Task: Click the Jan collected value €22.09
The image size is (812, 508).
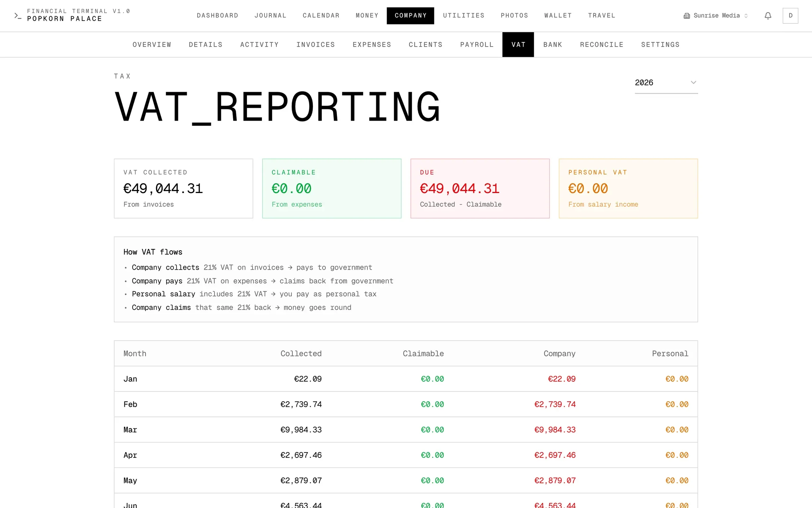Action: tap(308, 379)
